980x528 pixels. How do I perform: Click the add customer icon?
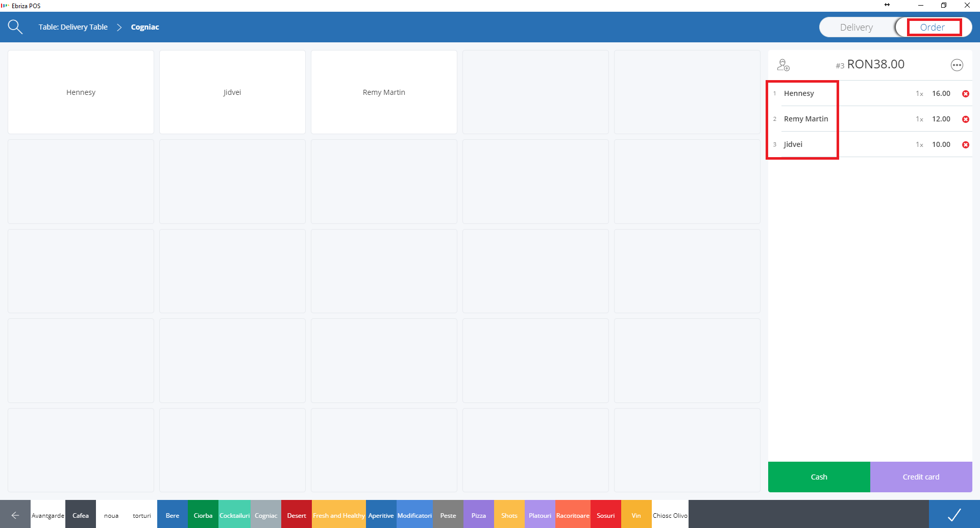click(x=783, y=65)
